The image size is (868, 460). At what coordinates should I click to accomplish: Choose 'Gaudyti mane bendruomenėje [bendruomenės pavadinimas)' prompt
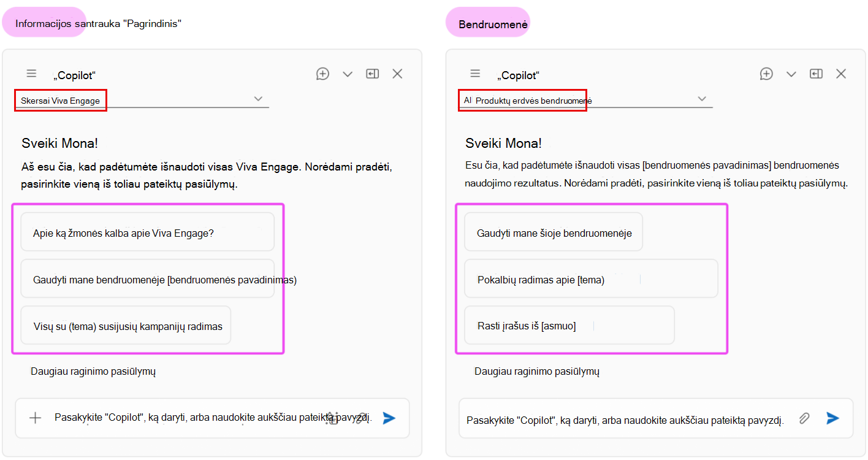pos(147,279)
